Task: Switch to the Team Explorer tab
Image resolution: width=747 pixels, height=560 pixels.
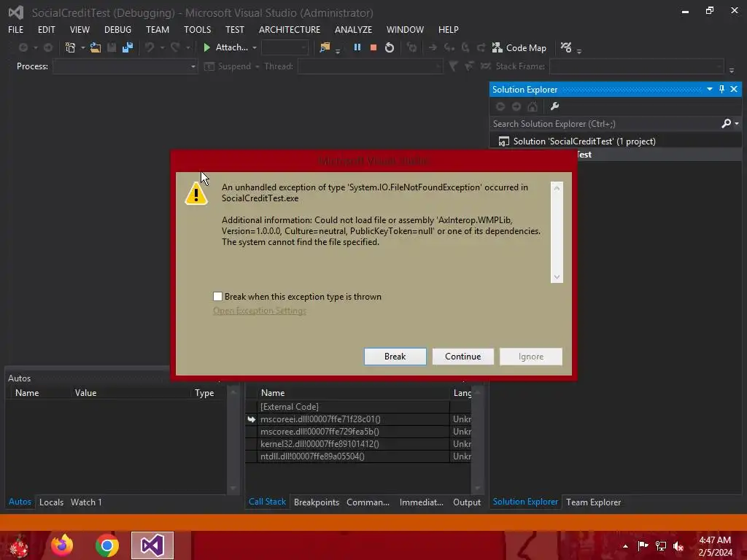Action: click(x=594, y=502)
